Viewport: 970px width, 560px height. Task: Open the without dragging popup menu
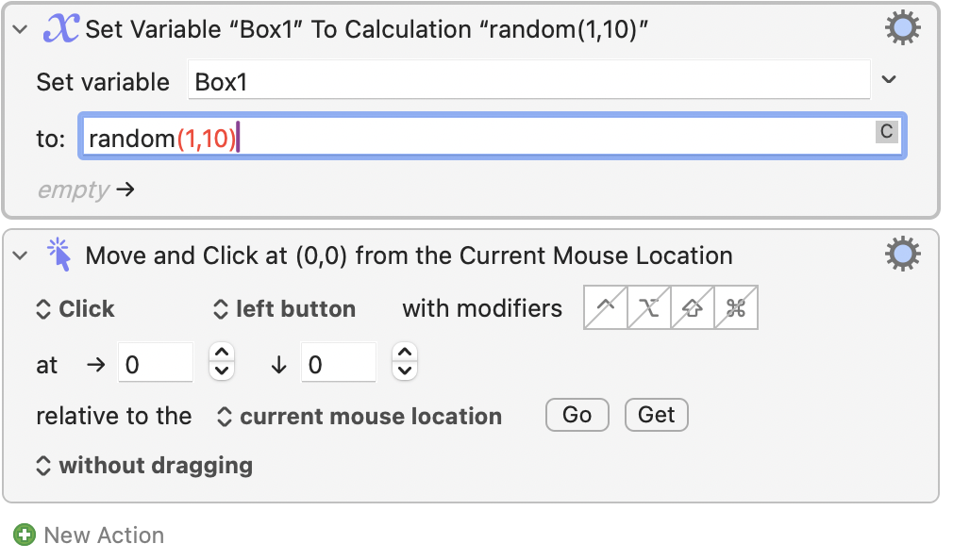pos(144,466)
